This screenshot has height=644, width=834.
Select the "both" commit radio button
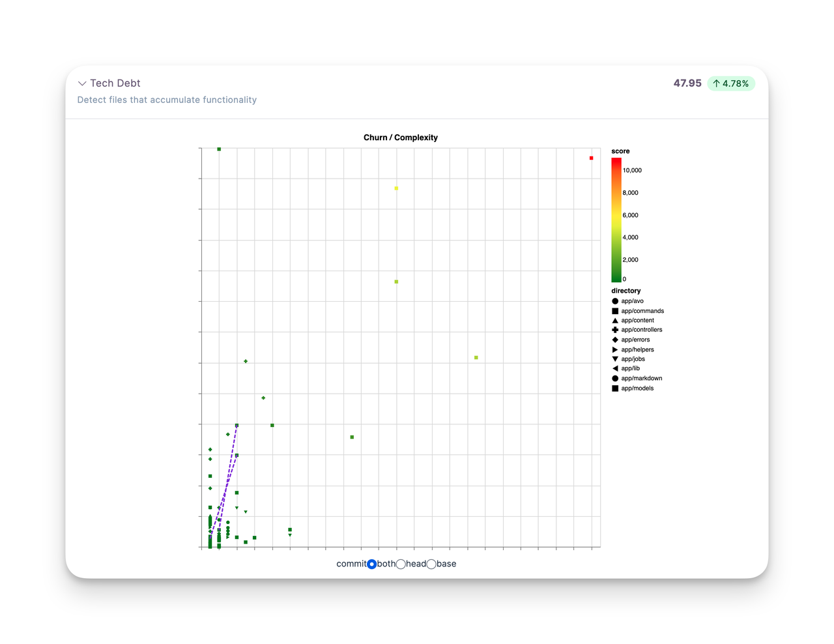point(371,564)
